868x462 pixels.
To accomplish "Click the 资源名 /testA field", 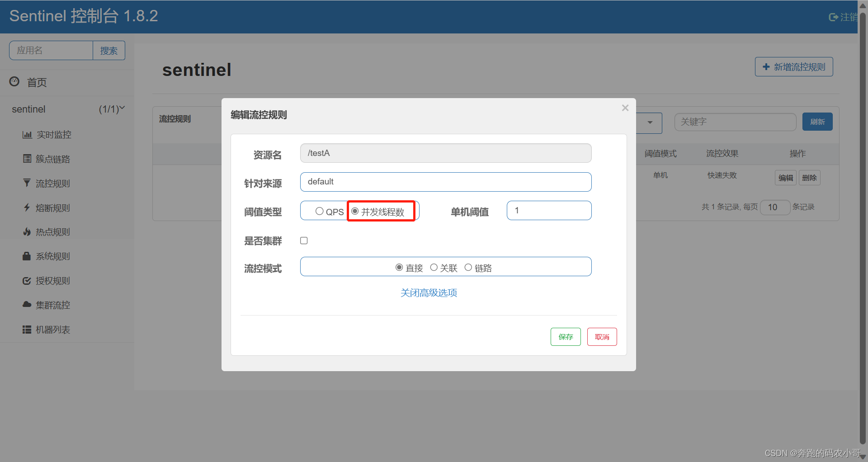I will (x=446, y=153).
